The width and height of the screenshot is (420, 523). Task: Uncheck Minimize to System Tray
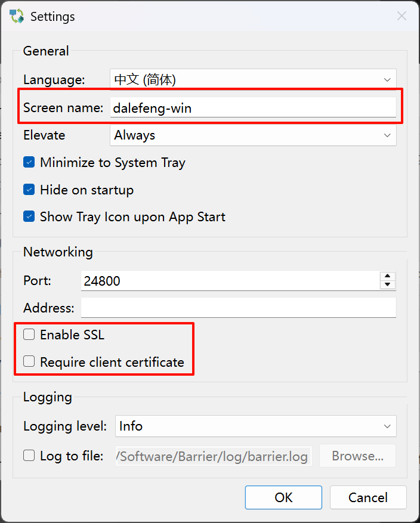tap(29, 162)
